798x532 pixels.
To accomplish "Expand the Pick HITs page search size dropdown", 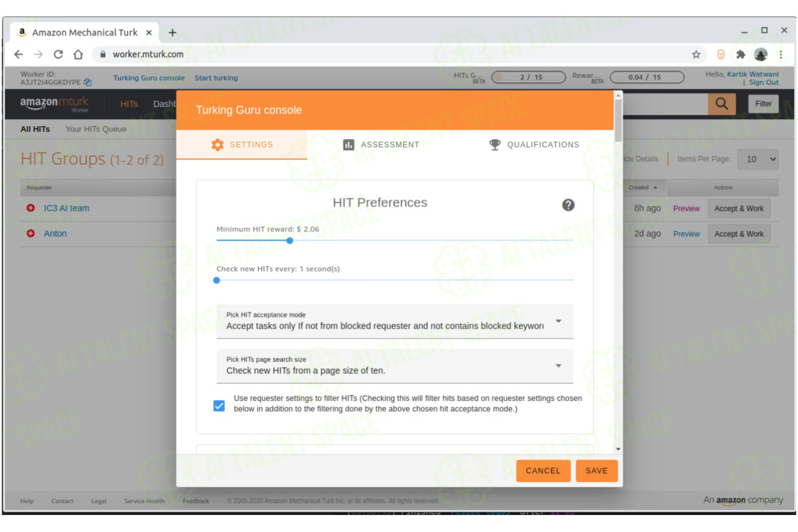I will [395, 366].
